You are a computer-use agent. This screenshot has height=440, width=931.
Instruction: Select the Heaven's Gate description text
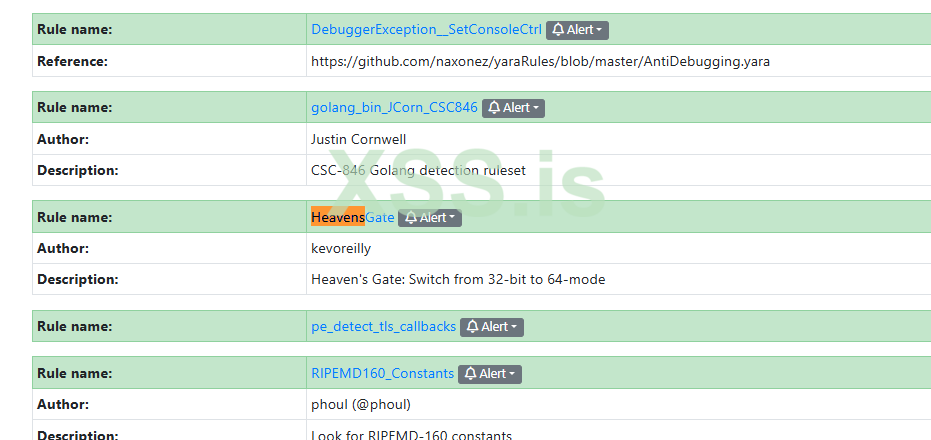[458, 279]
